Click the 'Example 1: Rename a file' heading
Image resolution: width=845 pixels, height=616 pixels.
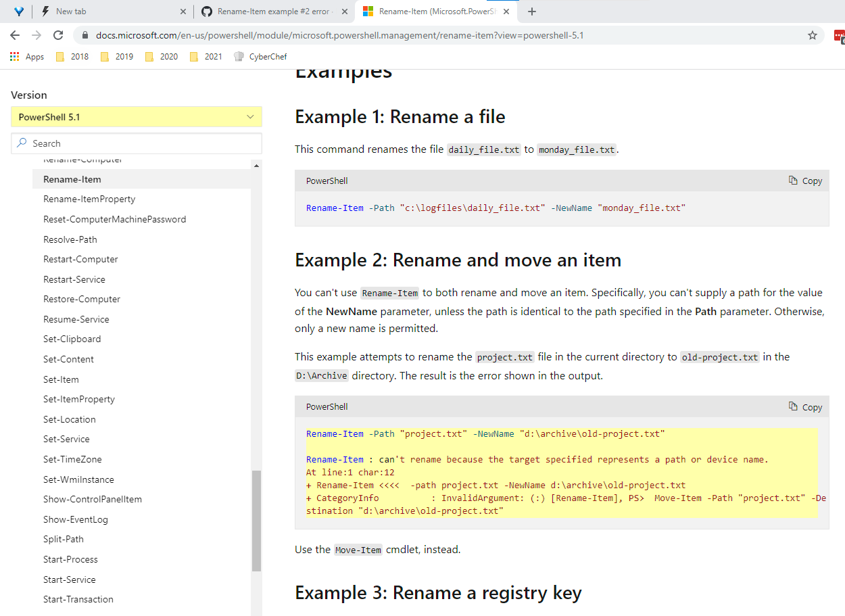[400, 117]
